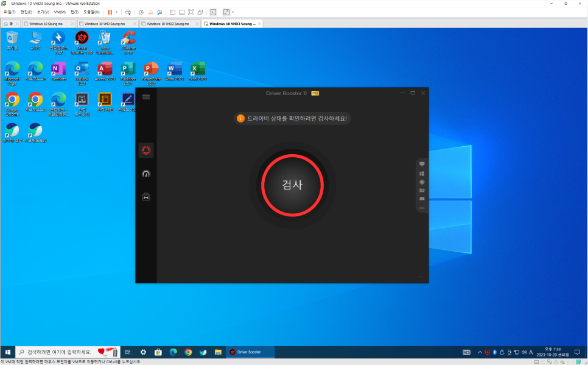Open Driver Booster hamburger menu

pyautogui.click(x=146, y=97)
